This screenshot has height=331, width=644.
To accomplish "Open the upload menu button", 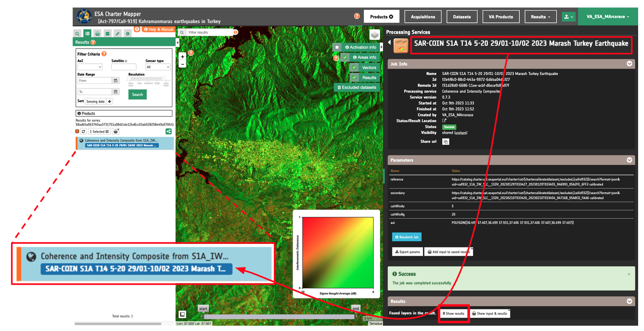I will coord(568,17).
